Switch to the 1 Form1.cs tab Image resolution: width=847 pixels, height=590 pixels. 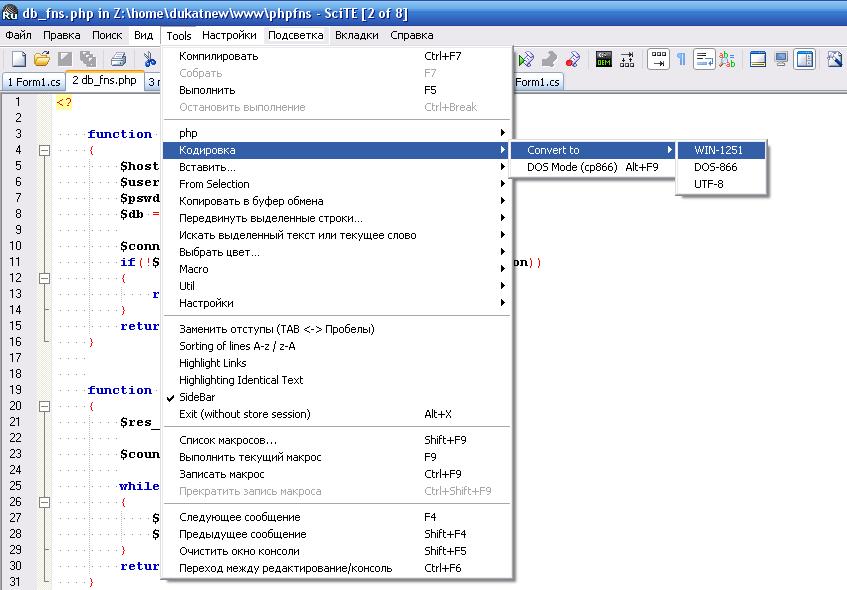(34, 82)
